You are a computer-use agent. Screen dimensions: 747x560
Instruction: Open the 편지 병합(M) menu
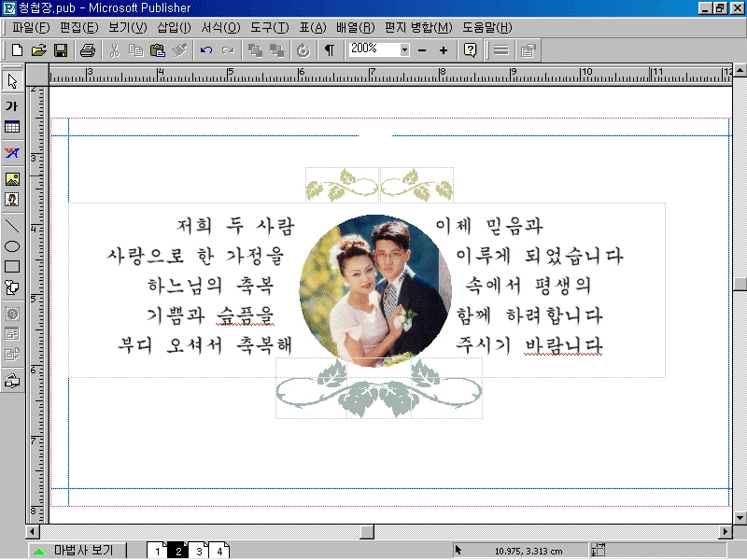418,28
